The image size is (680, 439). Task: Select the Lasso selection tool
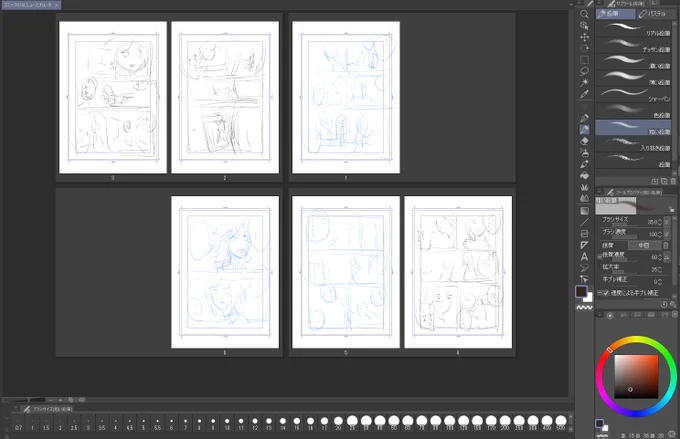584,71
